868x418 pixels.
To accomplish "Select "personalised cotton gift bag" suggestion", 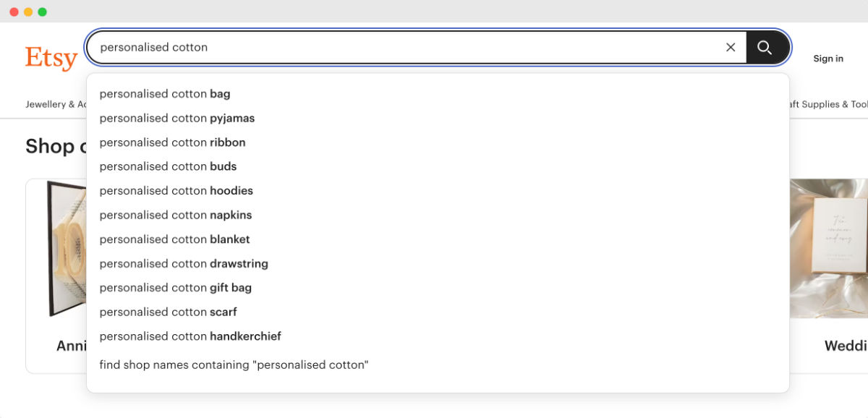I will tap(176, 288).
